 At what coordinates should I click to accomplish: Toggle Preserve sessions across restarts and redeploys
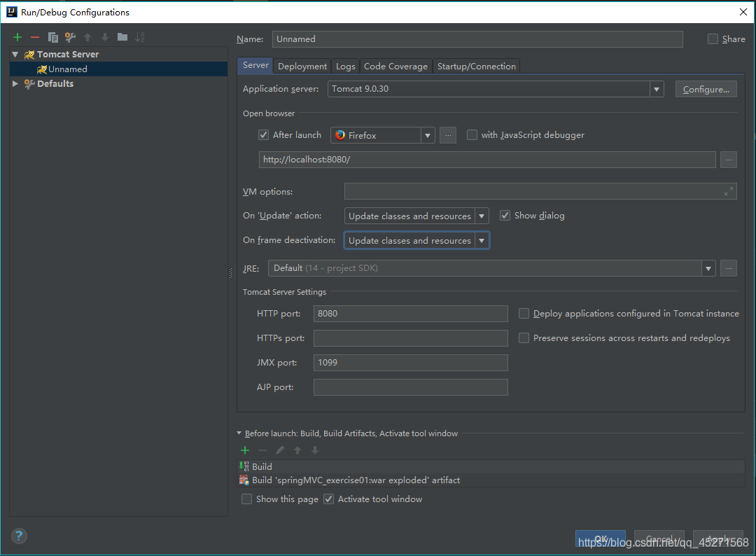point(524,338)
